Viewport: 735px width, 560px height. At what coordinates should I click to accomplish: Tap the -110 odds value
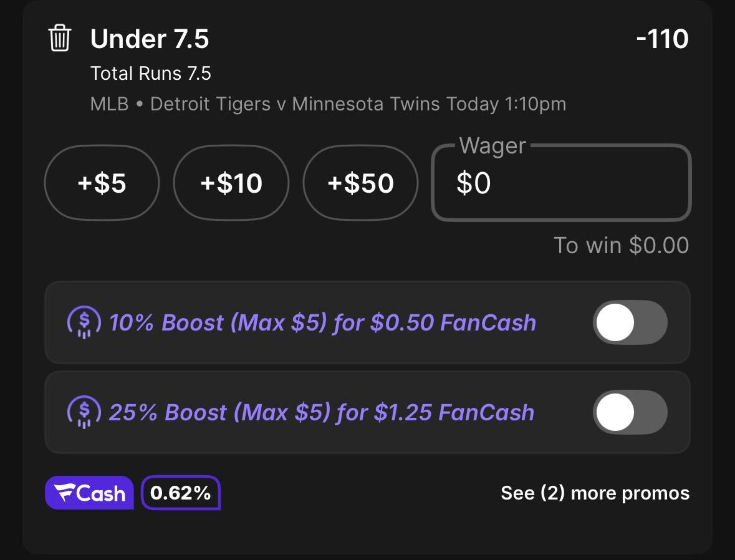[662, 39]
